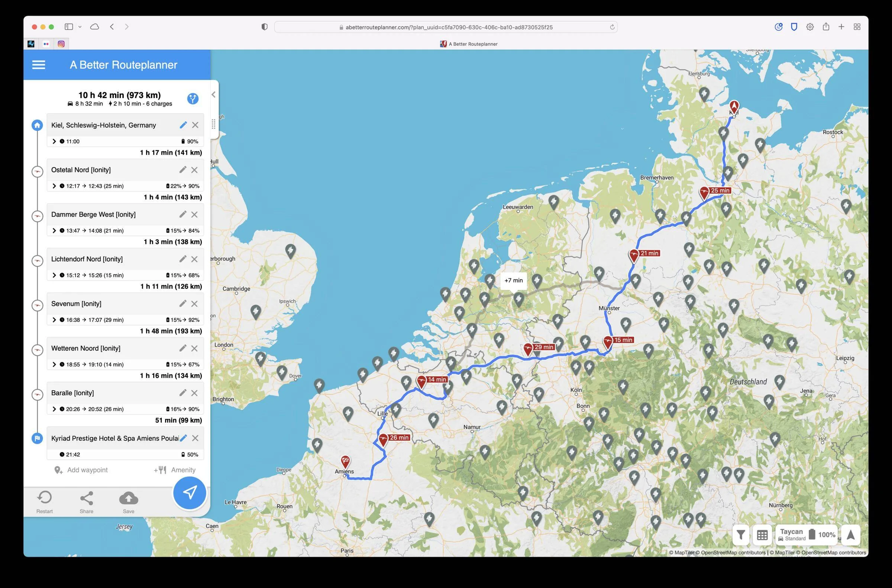Edit the Baralle [Ionity] stop
The width and height of the screenshot is (892, 588).
coord(182,393)
